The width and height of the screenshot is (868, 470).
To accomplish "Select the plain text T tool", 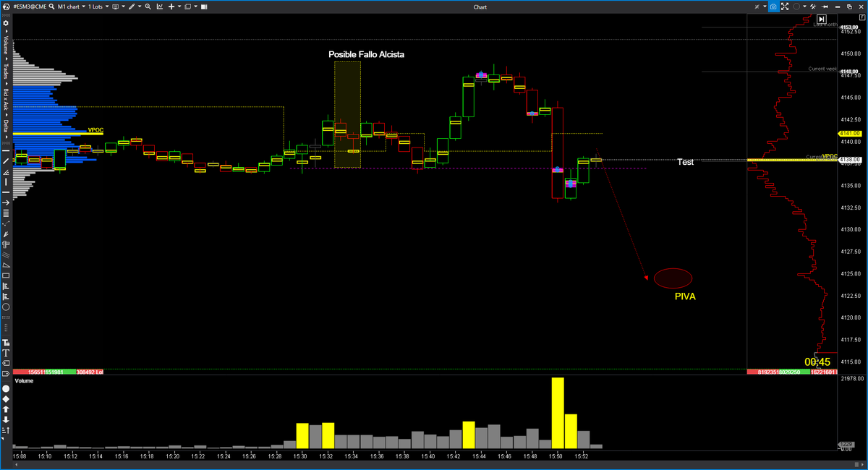I will pos(6,351).
